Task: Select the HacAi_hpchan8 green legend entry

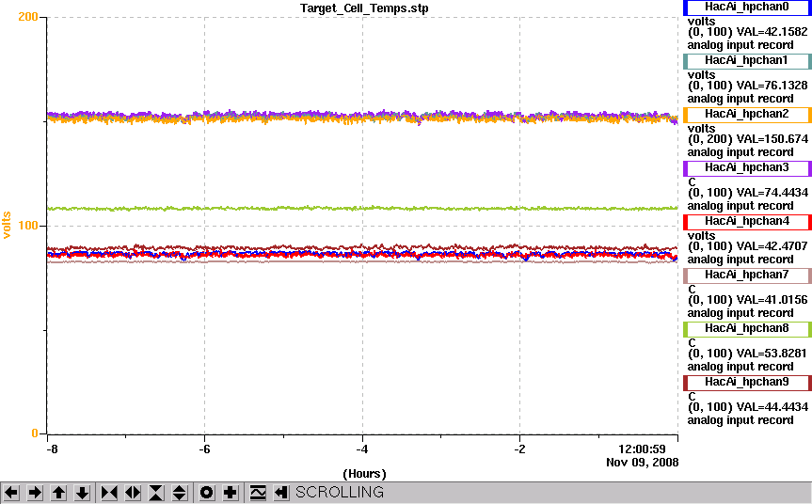Action: 747,328
